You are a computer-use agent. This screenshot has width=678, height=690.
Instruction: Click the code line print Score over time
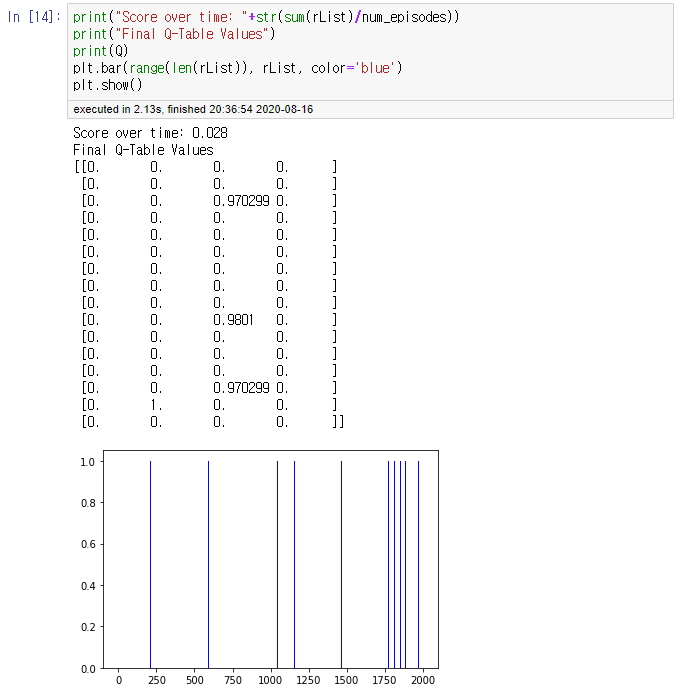click(266, 17)
